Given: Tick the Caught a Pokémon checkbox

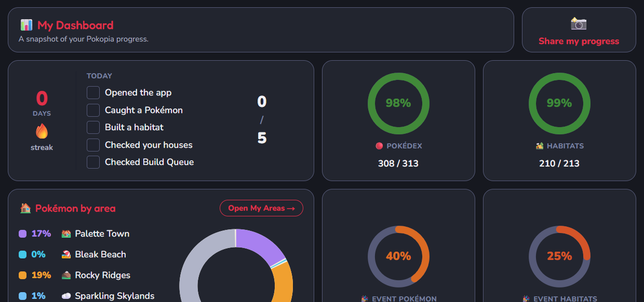Looking at the screenshot, I should pyautogui.click(x=93, y=110).
